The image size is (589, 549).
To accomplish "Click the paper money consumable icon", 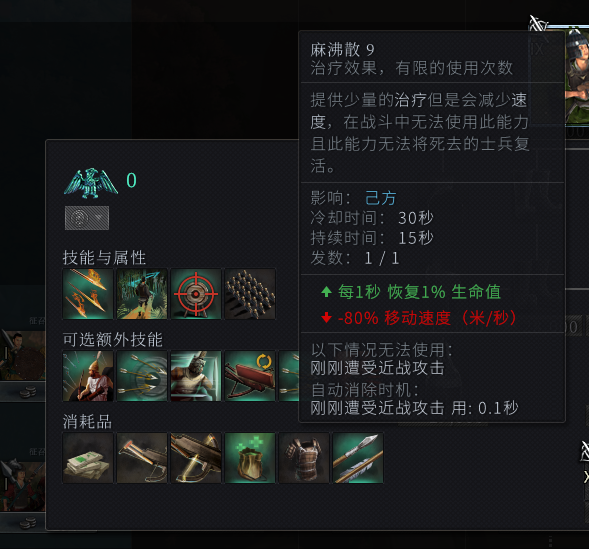I will tap(88, 458).
